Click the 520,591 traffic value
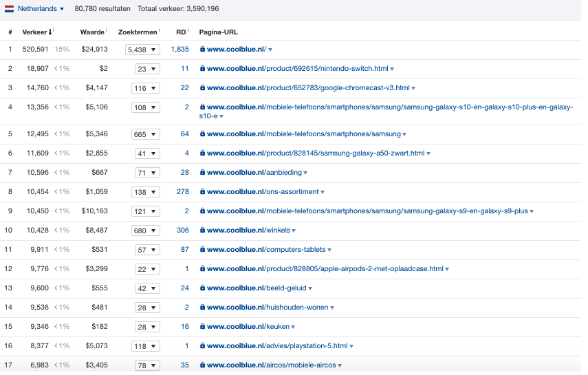Image resolution: width=588 pixels, height=375 pixels. click(35, 49)
